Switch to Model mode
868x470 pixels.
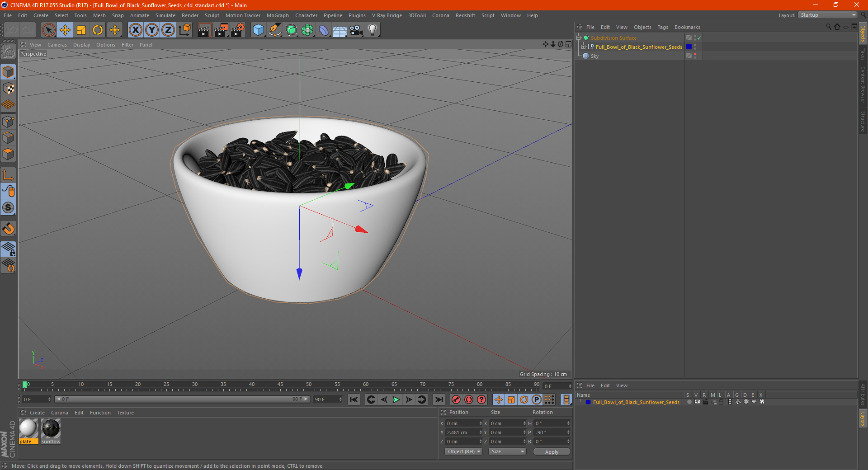click(x=8, y=72)
